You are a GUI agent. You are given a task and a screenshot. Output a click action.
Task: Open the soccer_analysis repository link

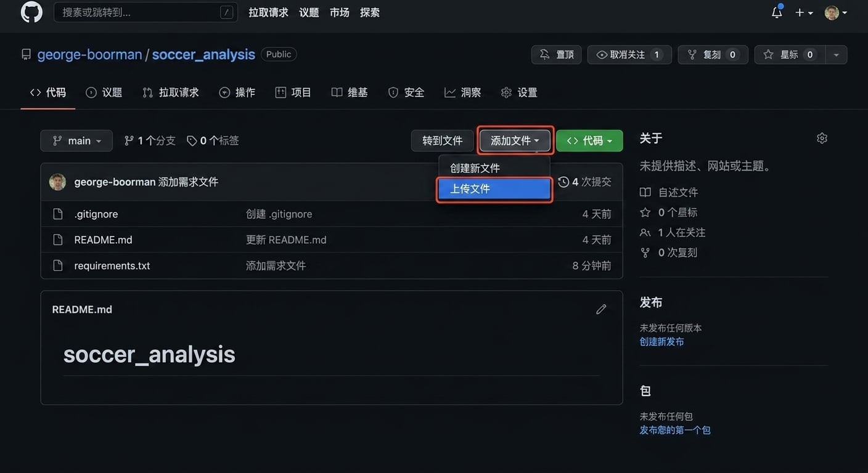tap(203, 54)
